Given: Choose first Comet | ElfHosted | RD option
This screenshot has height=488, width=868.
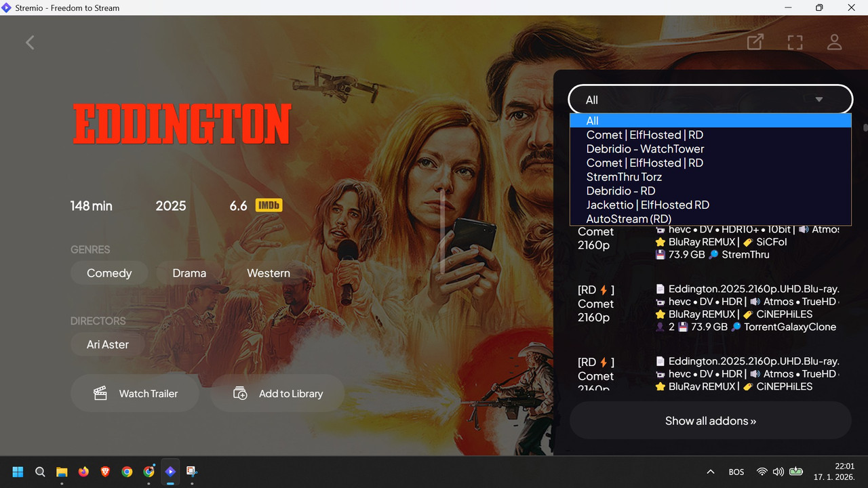Looking at the screenshot, I should [710, 135].
